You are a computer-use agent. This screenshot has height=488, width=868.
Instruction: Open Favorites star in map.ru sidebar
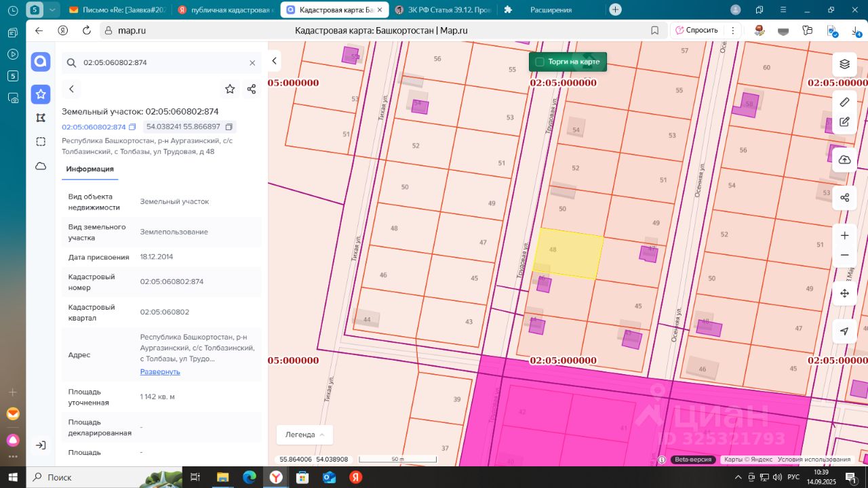[x=41, y=94]
